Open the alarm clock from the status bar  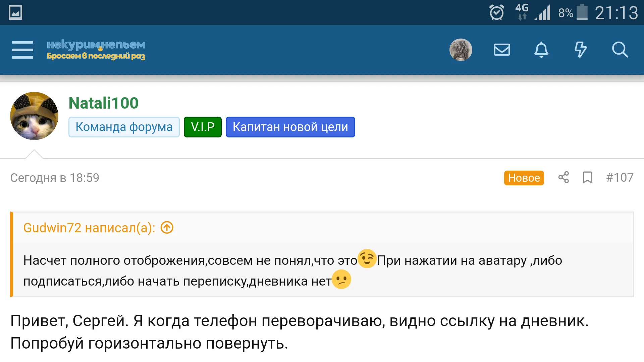pyautogui.click(x=496, y=12)
